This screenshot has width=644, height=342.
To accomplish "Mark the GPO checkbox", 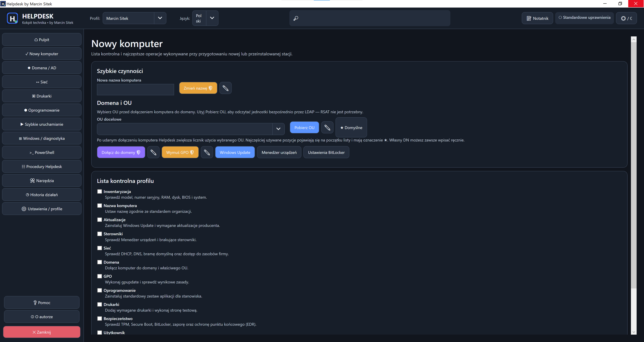I will tap(99, 276).
